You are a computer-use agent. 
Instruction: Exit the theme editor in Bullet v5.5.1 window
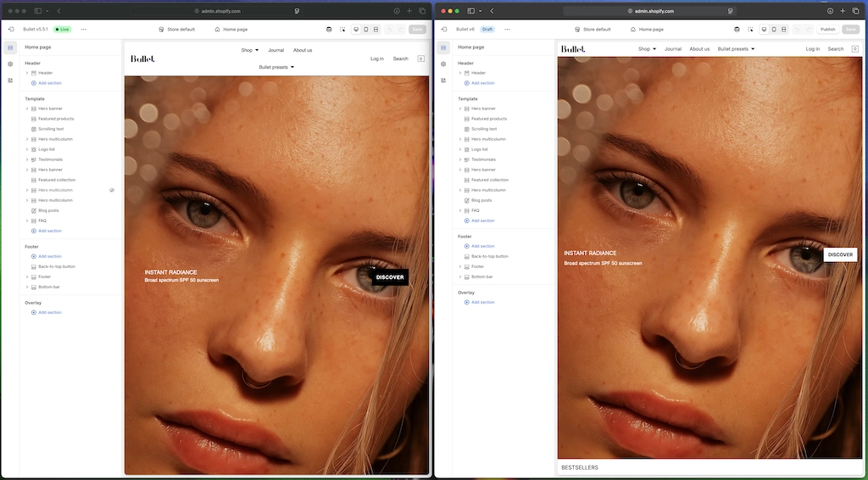coord(10,30)
